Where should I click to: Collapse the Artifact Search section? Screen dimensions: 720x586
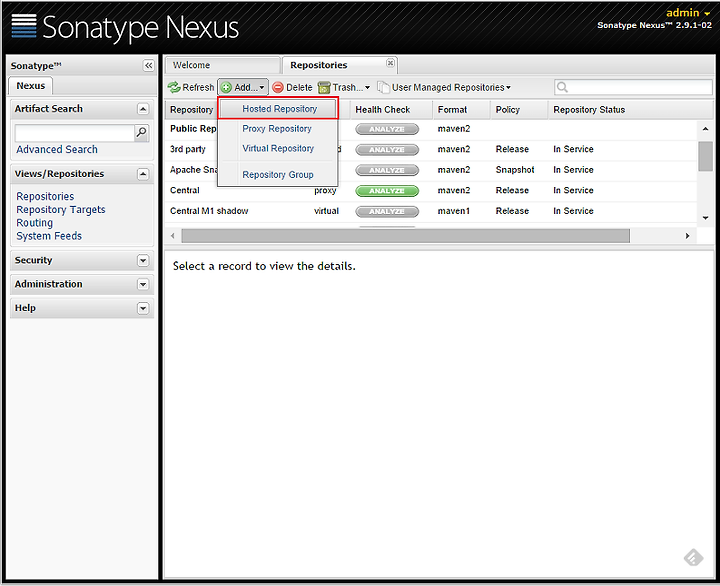point(143,109)
